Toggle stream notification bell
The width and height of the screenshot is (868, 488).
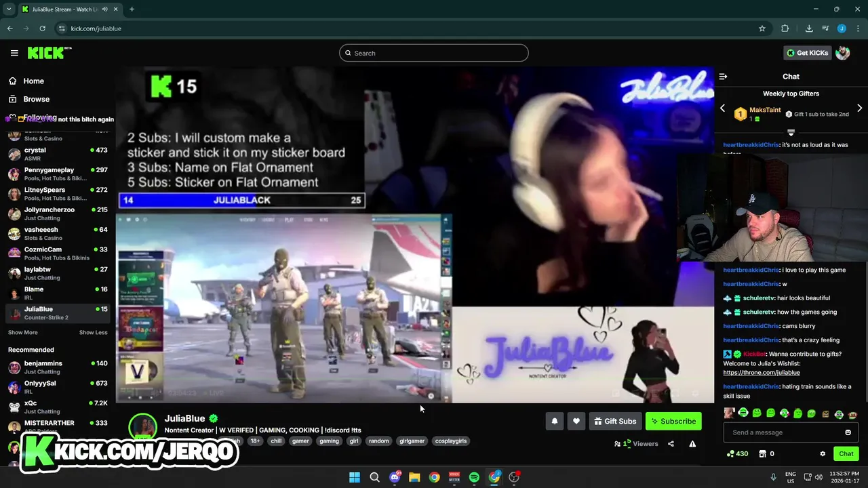coord(555,421)
